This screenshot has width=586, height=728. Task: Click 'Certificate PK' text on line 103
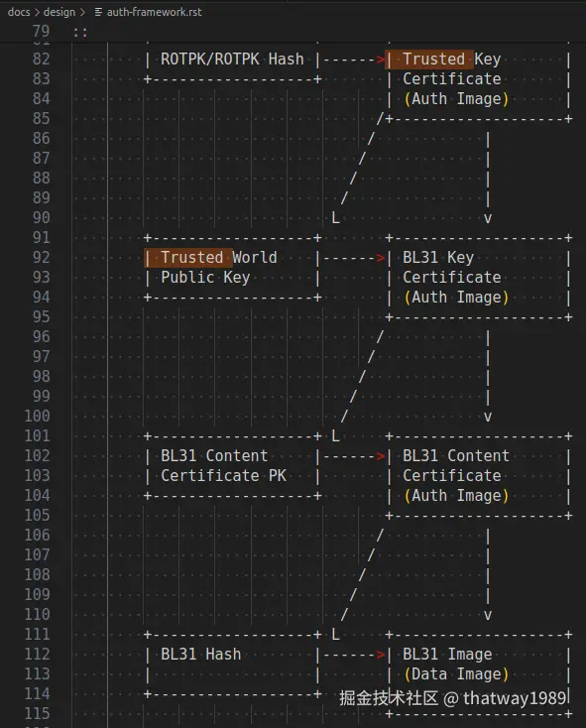point(223,476)
